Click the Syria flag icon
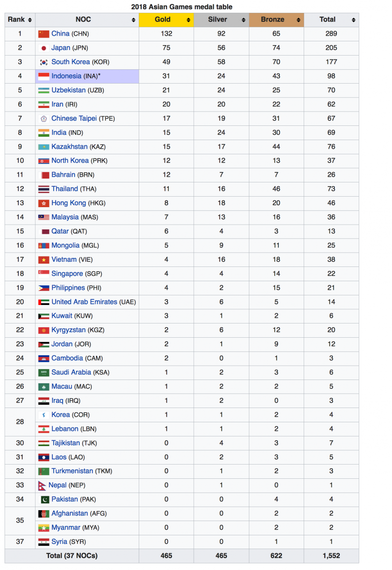 tap(44, 542)
